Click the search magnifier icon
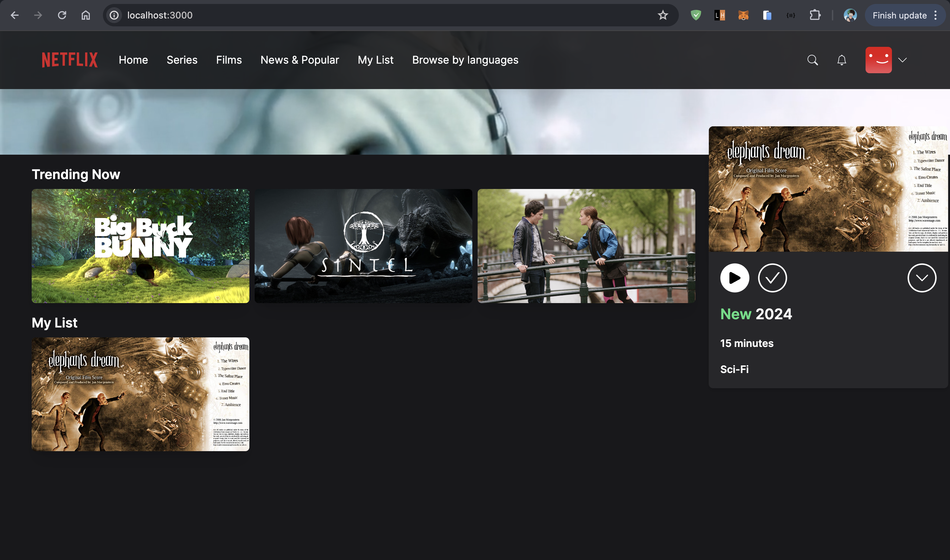 (x=812, y=60)
